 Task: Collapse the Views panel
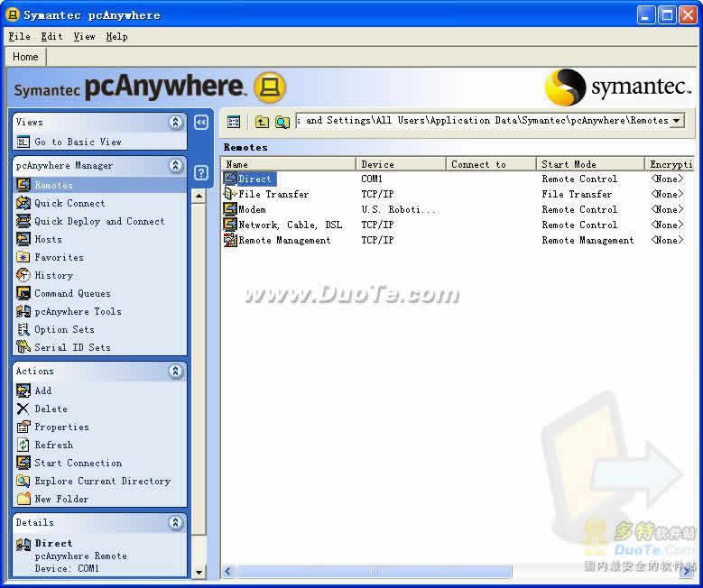point(176,122)
